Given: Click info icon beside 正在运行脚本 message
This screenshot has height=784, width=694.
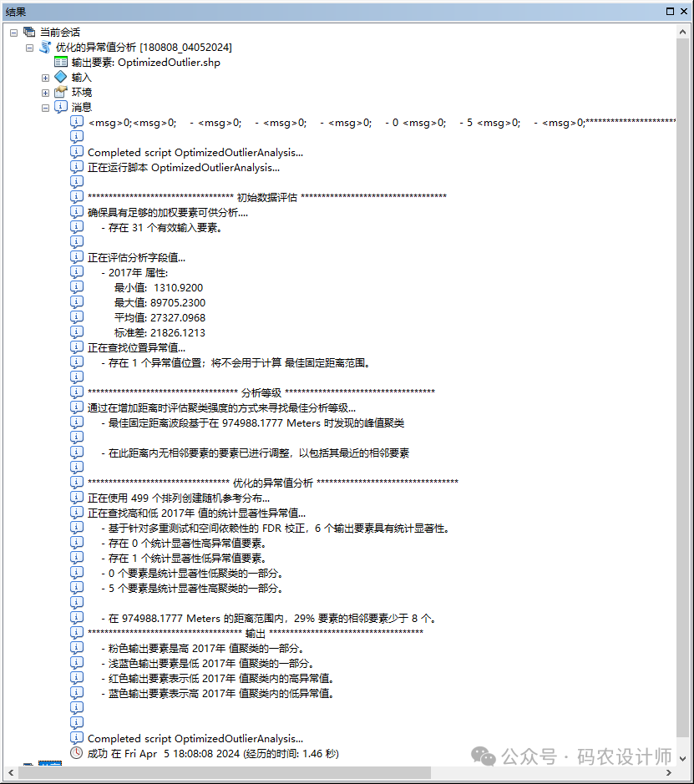Looking at the screenshot, I should point(78,167).
